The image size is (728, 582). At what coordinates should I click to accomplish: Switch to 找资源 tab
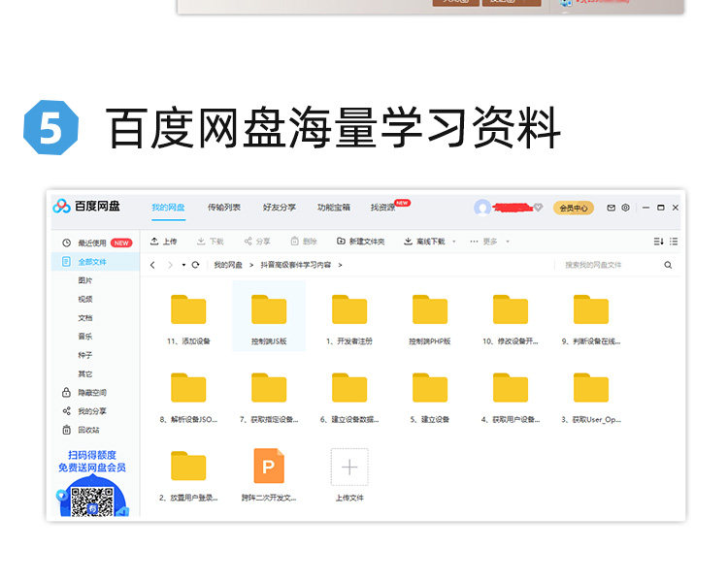pos(383,208)
